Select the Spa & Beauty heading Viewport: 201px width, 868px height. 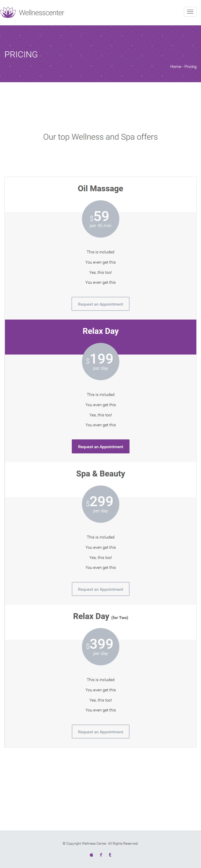pyautogui.click(x=100, y=474)
